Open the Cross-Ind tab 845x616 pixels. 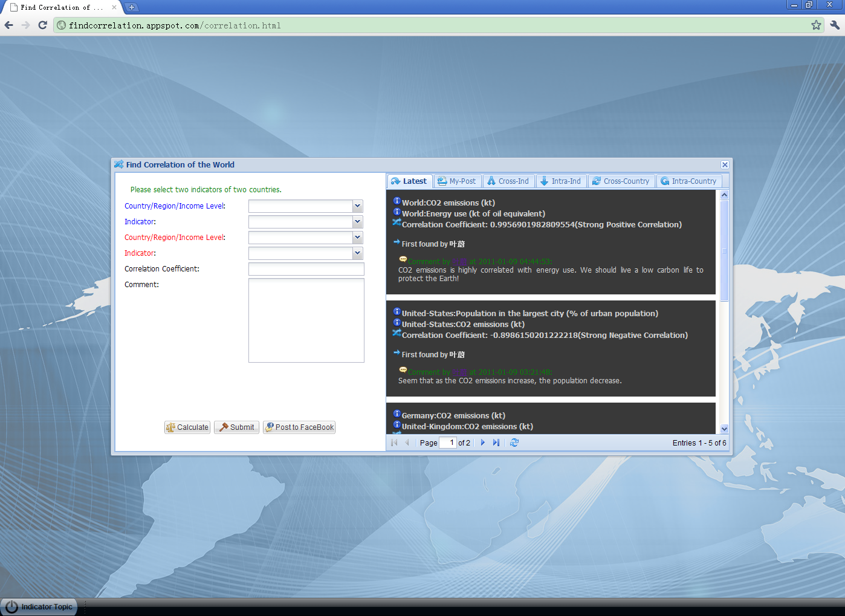click(x=508, y=181)
